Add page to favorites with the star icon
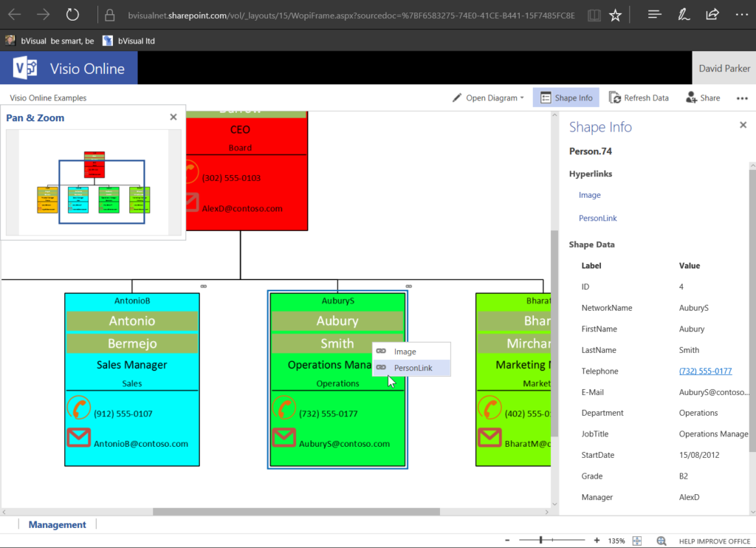 point(615,14)
